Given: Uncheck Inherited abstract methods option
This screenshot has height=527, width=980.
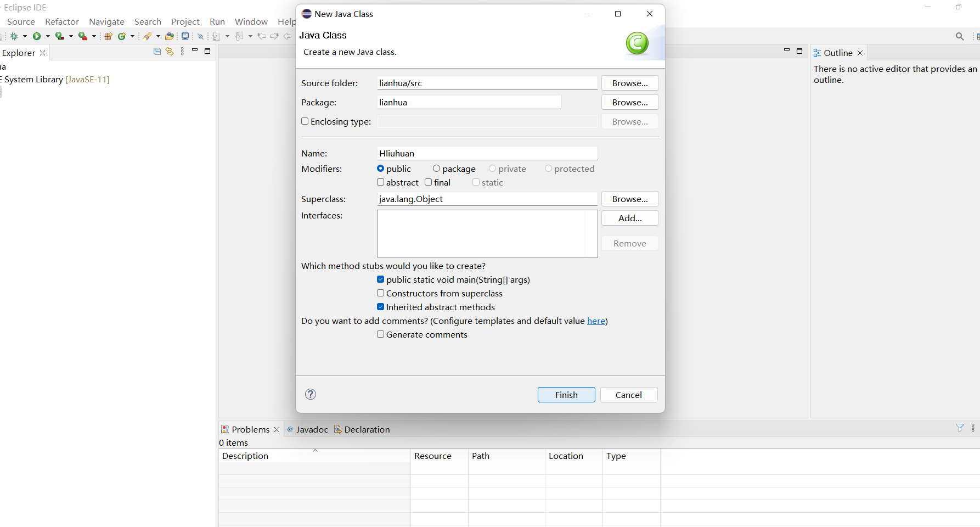Looking at the screenshot, I should pos(380,307).
